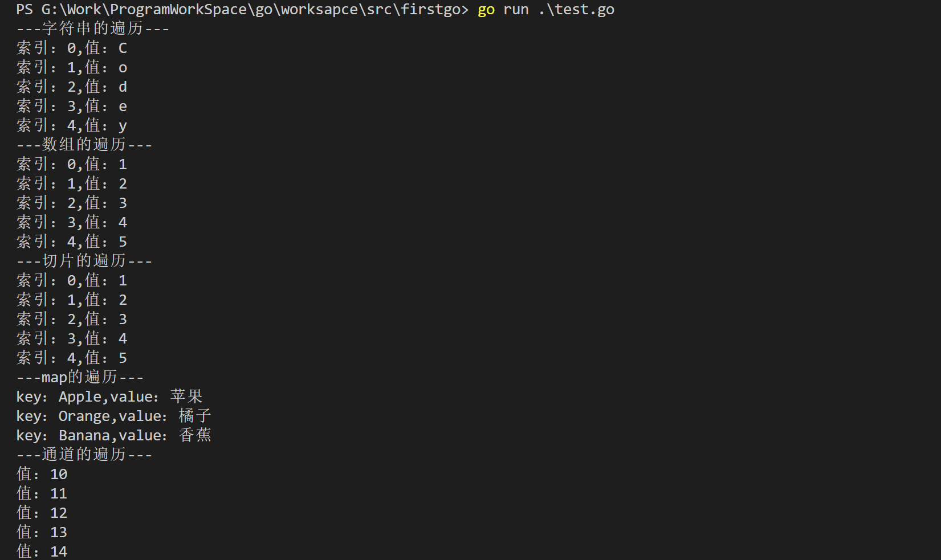Viewport: 941px width, 560px height.
Task: Click the channel output line '值: 12'
Action: [42, 513]
